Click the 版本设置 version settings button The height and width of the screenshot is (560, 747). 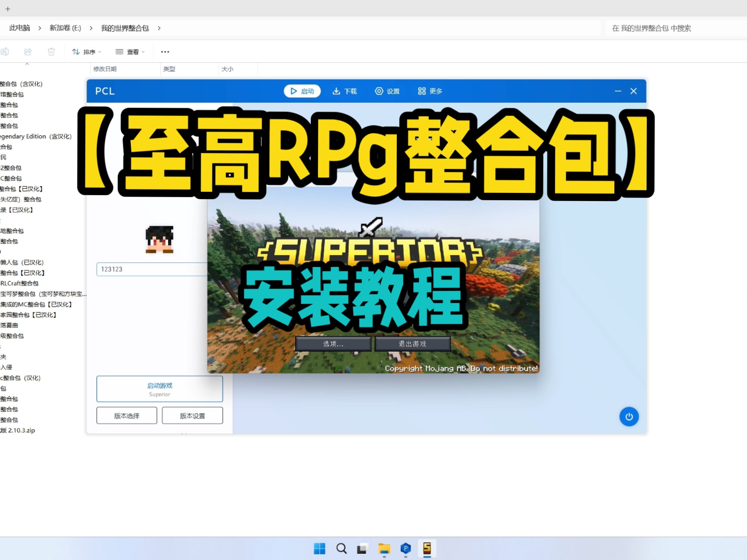(192, 416)
